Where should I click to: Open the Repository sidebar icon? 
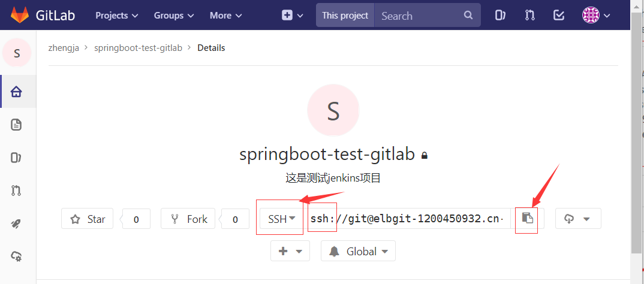pyautogui.click(x=16, y=125)
